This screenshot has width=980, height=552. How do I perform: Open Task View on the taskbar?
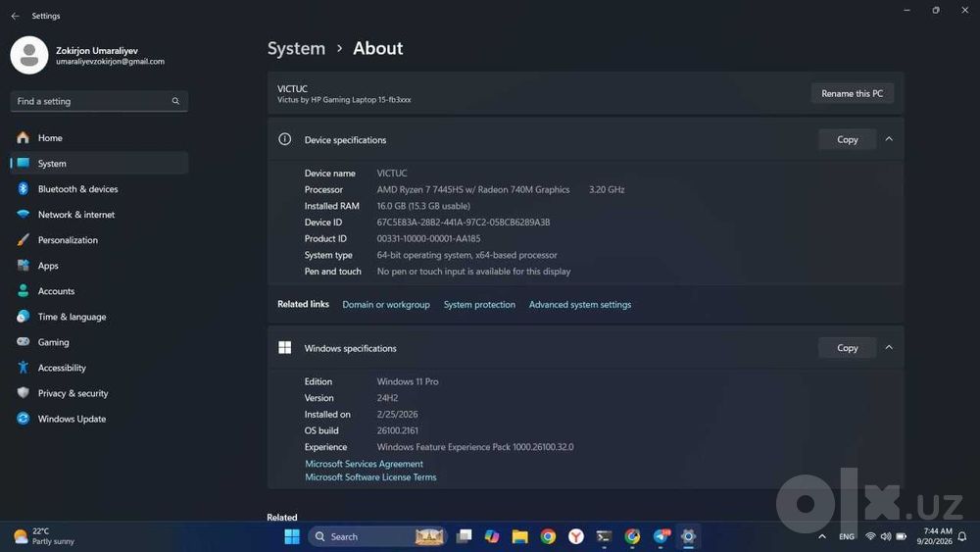464,536
